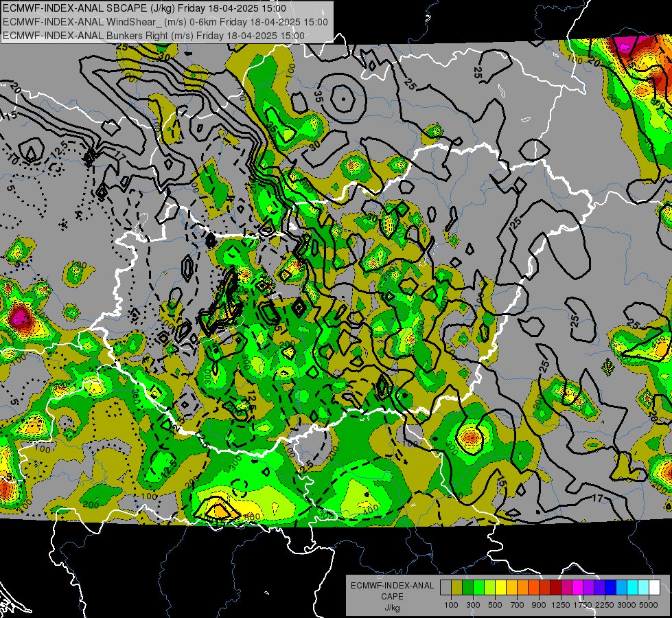Click the J/kg unit label in legend
This screenshot has height=618, width=672.
coord(392,608)
